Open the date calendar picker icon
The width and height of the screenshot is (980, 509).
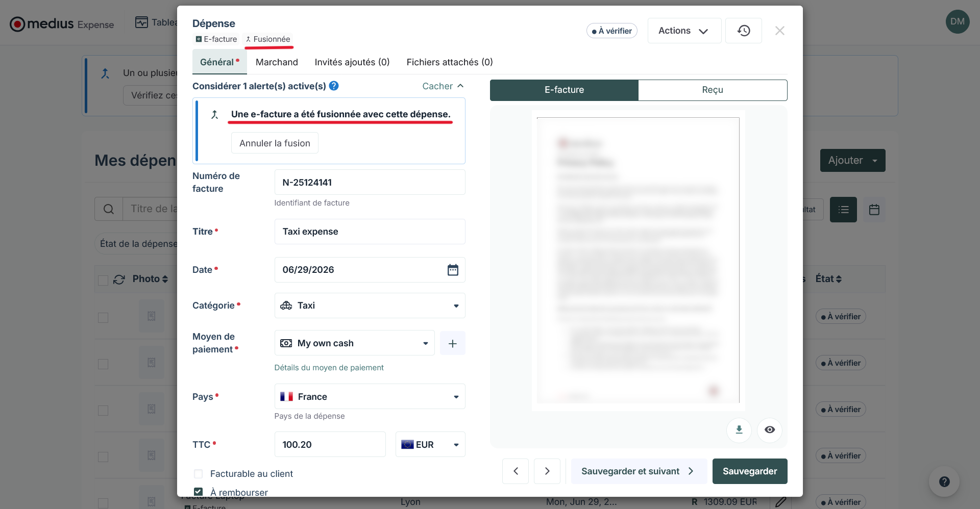pos(453,270)
